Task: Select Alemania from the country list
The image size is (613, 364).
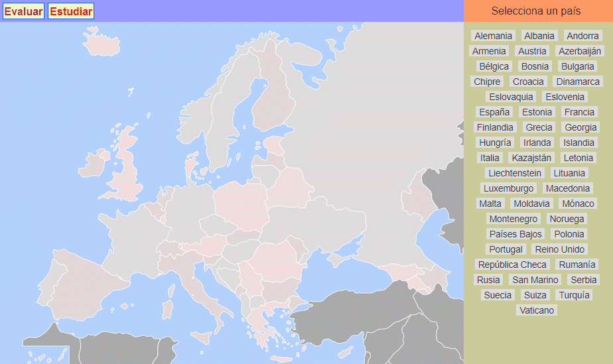Action: (493, 36)
